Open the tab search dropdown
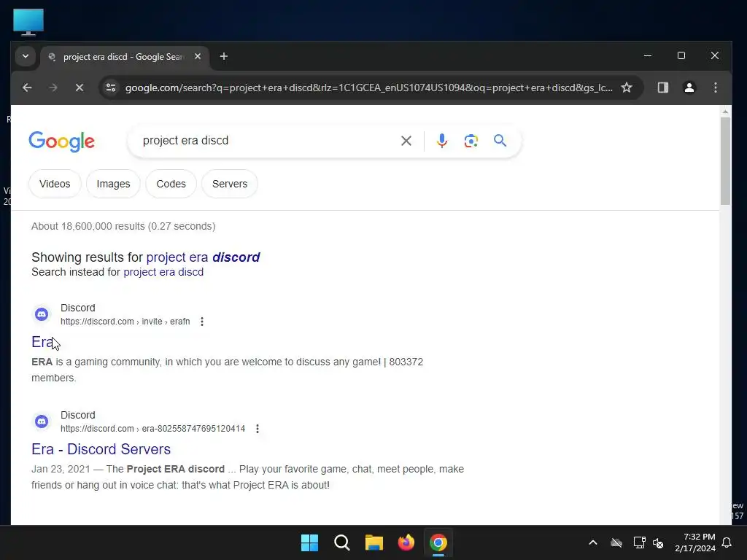The height and width of the screenshot is (560, 747). pyautogui.click(x=26, y=57)
